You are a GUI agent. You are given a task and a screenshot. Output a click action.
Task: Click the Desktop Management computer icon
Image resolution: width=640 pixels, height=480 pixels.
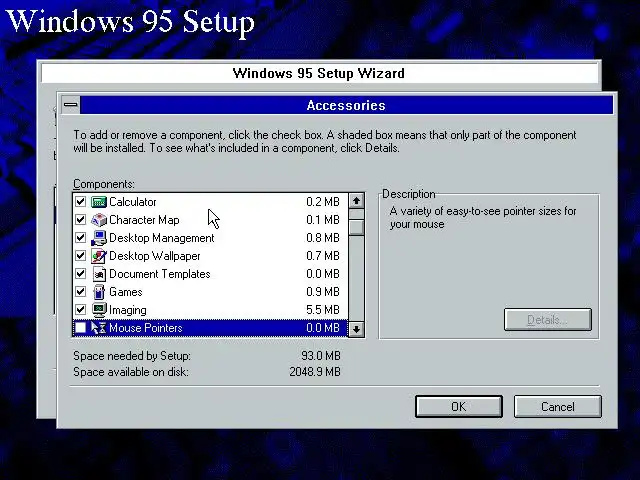(x=99, y=238)
